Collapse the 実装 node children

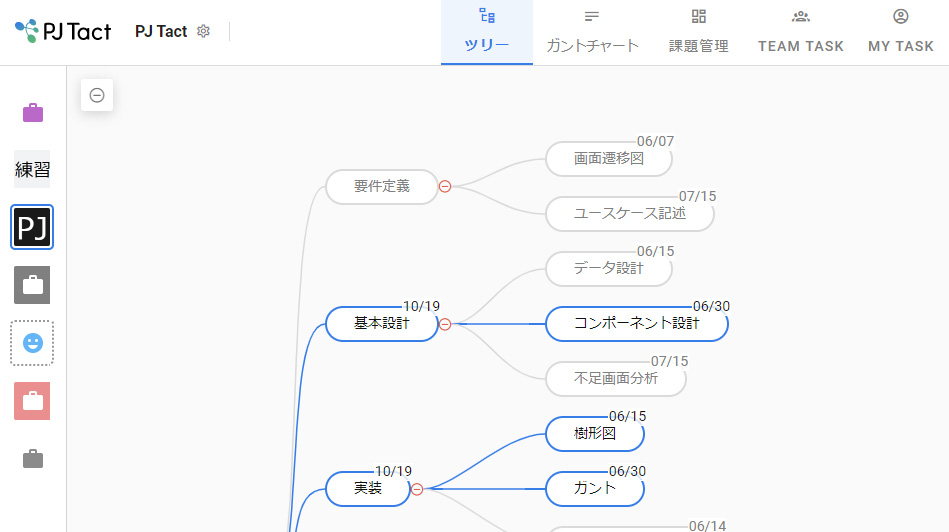click(x=417, y=489)
